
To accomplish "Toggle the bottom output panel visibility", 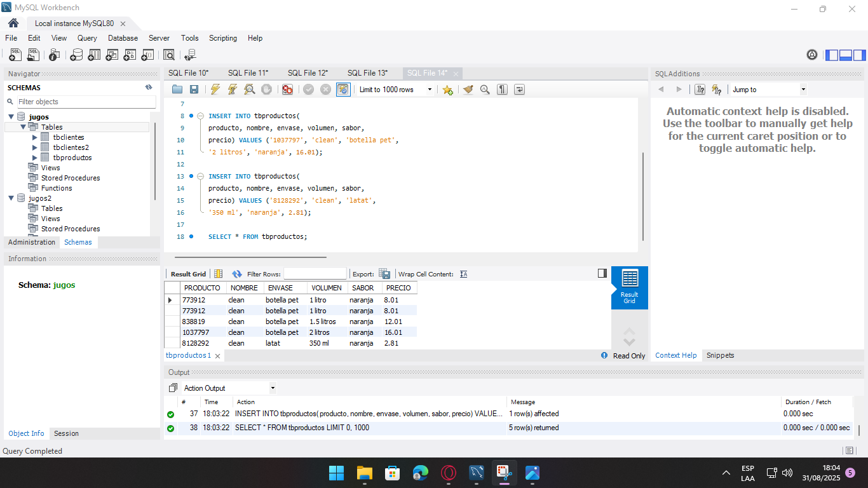I will pos(846,55).
